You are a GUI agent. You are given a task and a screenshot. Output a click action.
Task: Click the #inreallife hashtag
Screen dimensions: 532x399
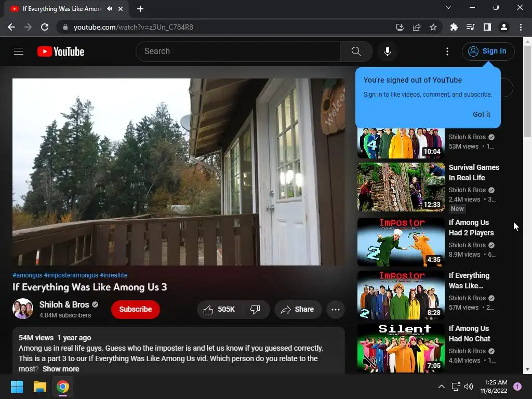coord(114,275)
